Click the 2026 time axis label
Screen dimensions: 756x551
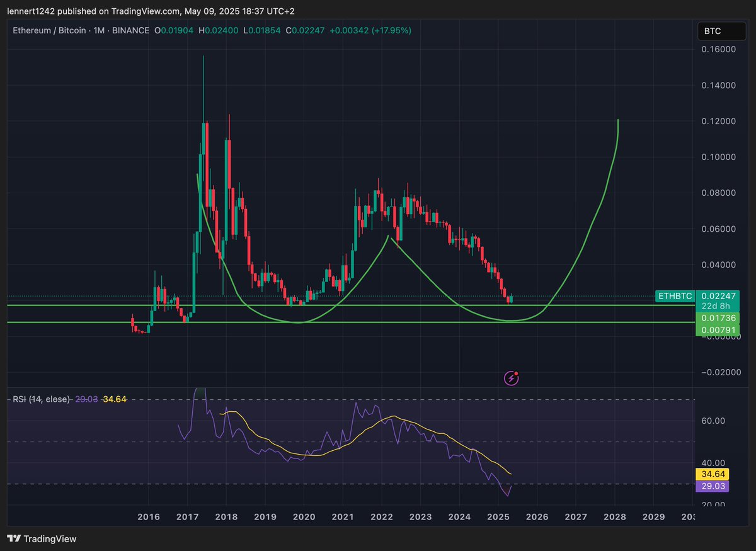click(537, 516)
